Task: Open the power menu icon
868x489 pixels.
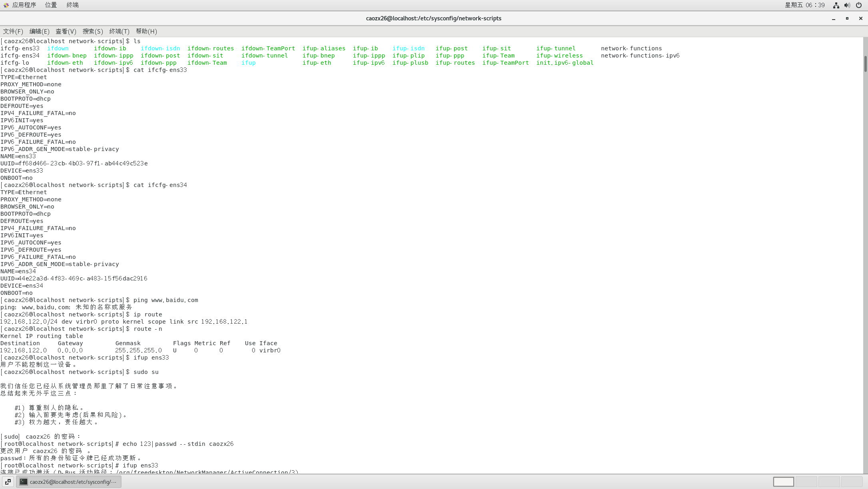Action: coord(858,5)
